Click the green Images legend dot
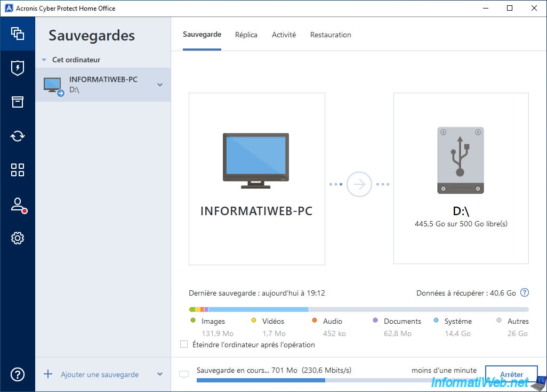547x392 pixels. click(193, 320)
